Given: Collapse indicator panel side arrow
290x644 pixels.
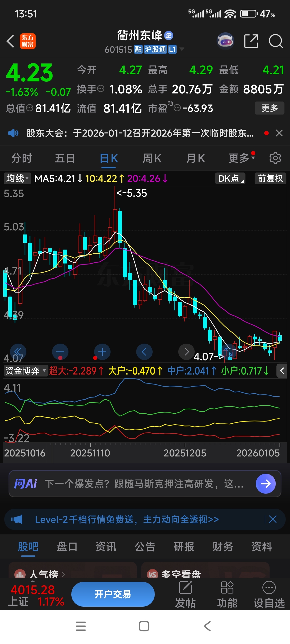Looking at the screenshot, I should click(282, 370).
